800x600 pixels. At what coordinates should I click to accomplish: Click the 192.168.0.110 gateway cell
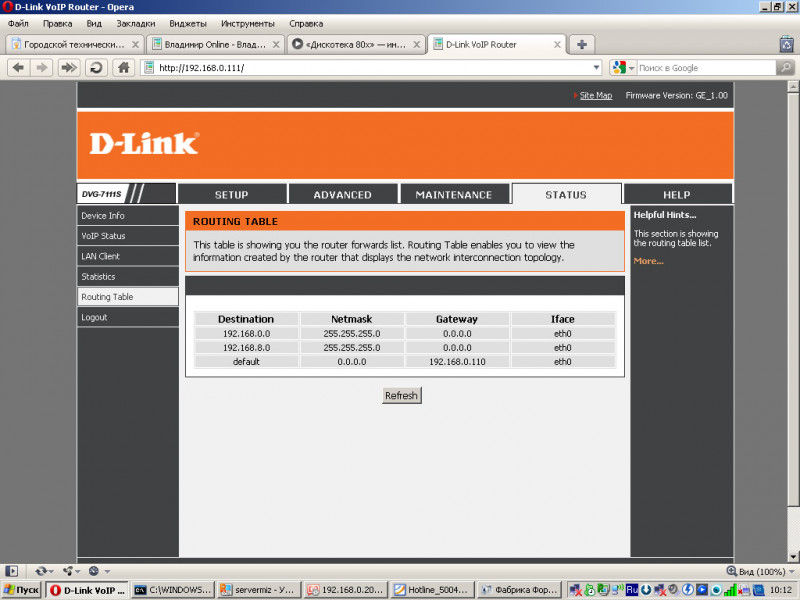coord(457,362)
